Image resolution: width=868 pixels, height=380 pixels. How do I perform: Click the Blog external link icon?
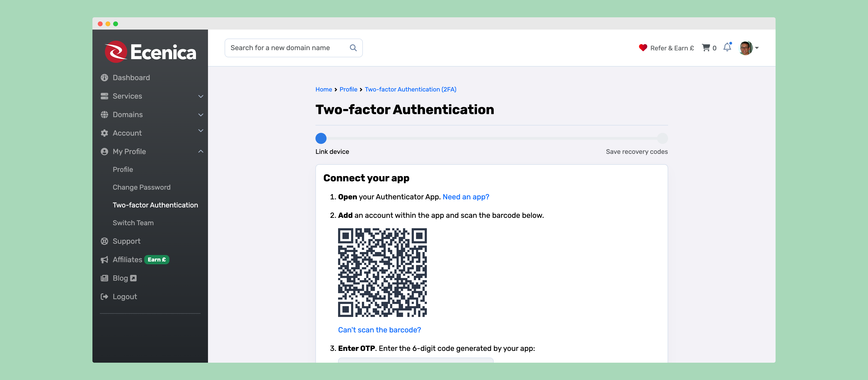pyautogui.click(x=133, y=278)
